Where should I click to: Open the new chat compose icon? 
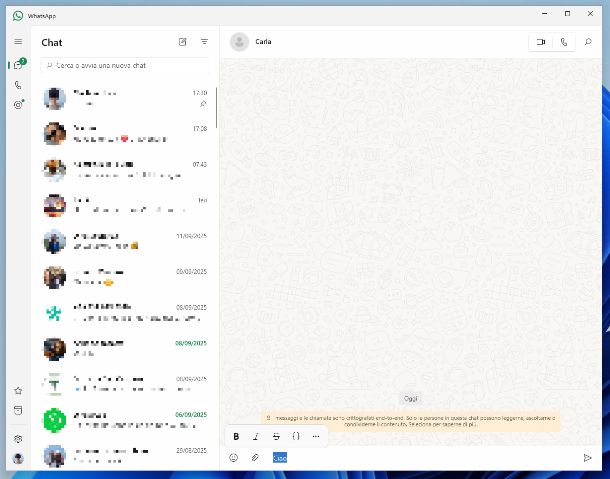(x=182, y=42)
